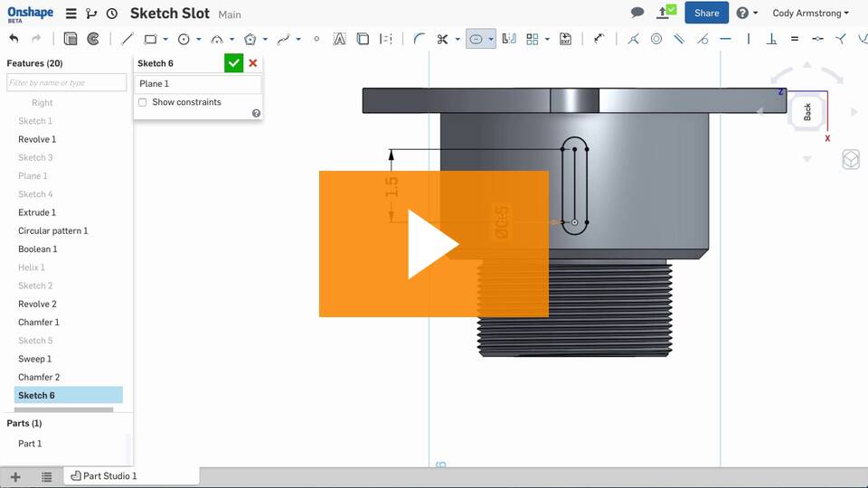Select Sweep 1 in feature list
This screenshot has height=488, width=868.
(35, 359)
